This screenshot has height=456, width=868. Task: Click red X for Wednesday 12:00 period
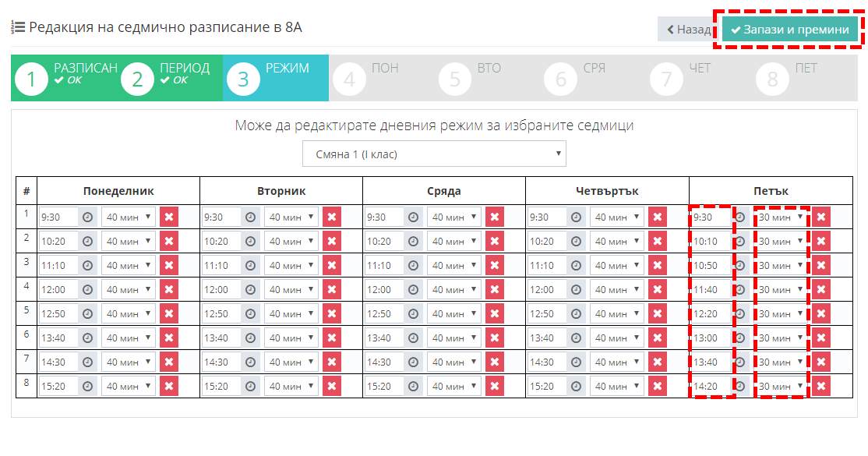coord(495,290)
